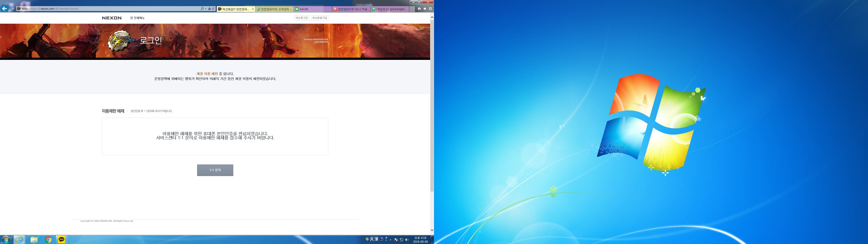Toggle the 漢 Hanja conversion button

376,239
